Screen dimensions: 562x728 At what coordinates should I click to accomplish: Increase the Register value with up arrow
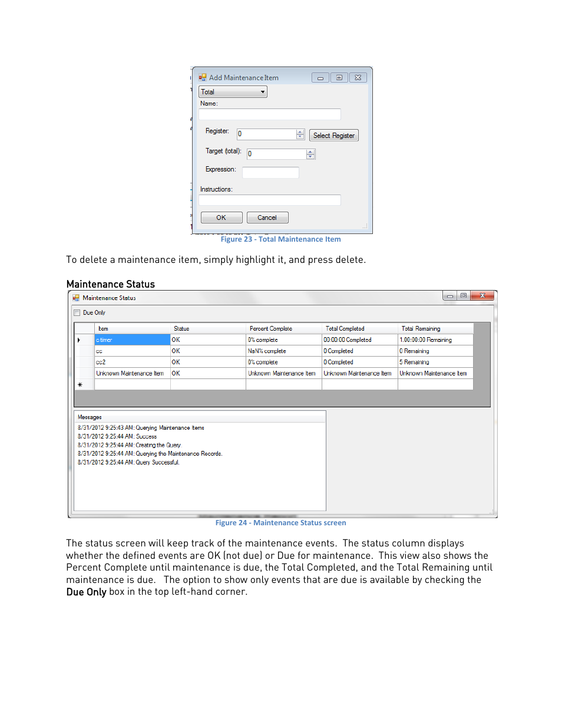[x=300, y=132]
